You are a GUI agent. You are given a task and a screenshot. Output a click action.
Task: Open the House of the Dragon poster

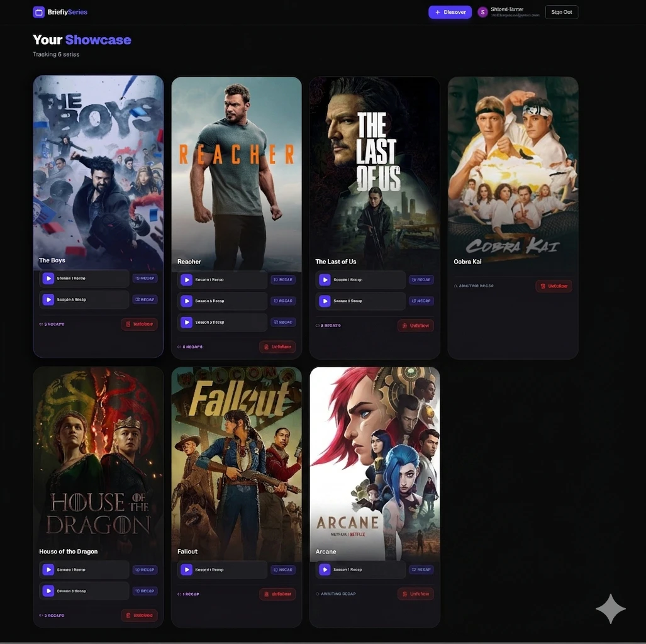coord(99,464)
